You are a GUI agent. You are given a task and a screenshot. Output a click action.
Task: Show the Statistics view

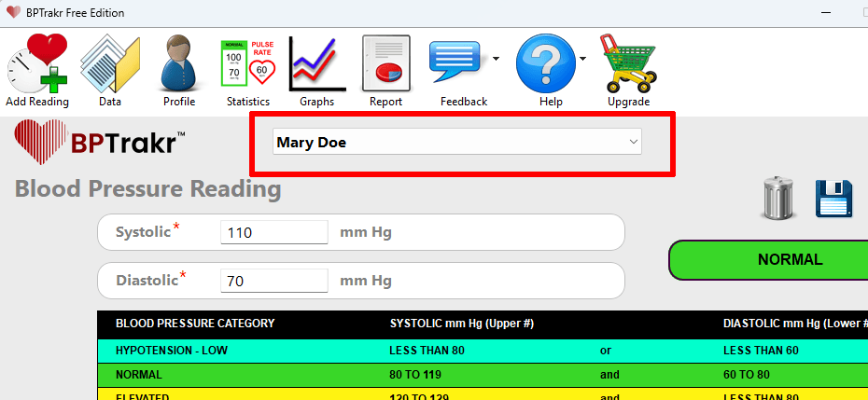[x=247, y=67]
